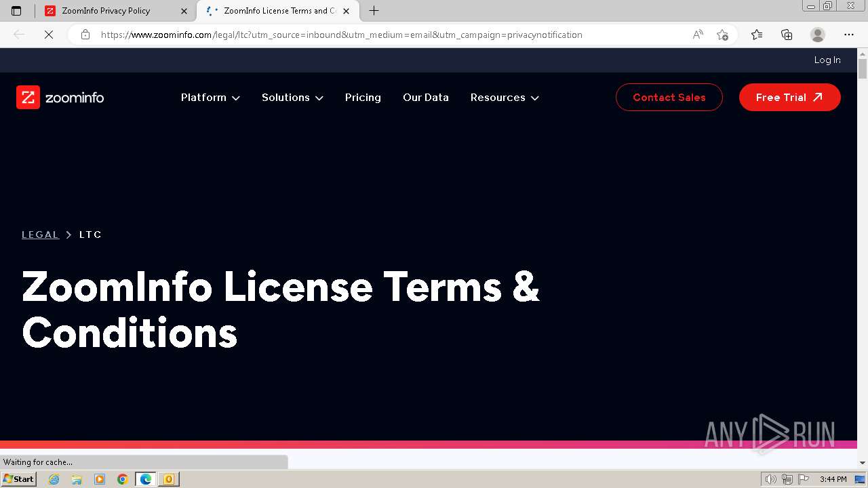Click the volume speaker tray icon
The image size is (868, 488).
[772, 479]
